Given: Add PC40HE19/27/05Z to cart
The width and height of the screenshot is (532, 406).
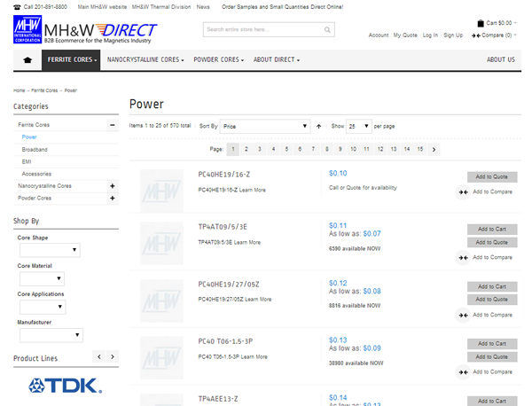Looking at the screenshot, I should 492,287.
